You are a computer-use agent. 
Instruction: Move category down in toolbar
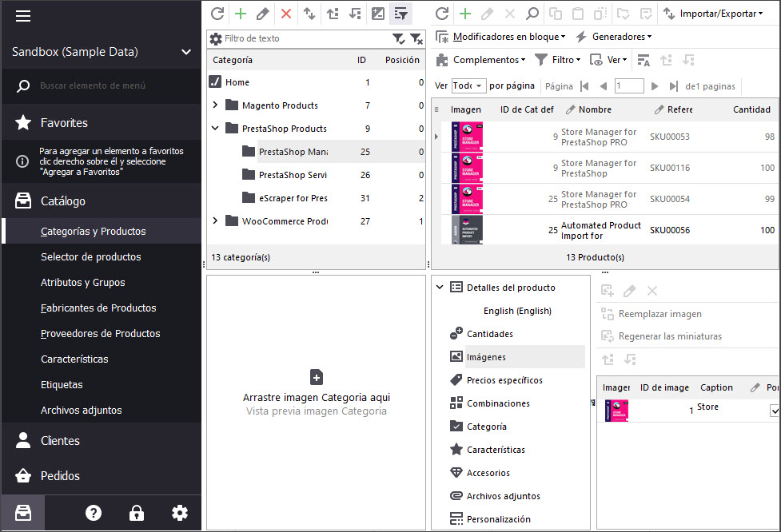(355, 14)
